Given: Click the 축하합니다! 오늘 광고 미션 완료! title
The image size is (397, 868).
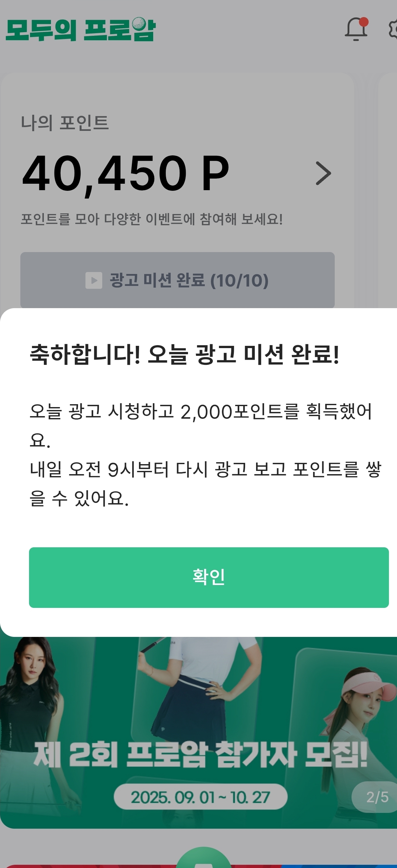Looking at the screenshot, I should click(x=184, y=355).
